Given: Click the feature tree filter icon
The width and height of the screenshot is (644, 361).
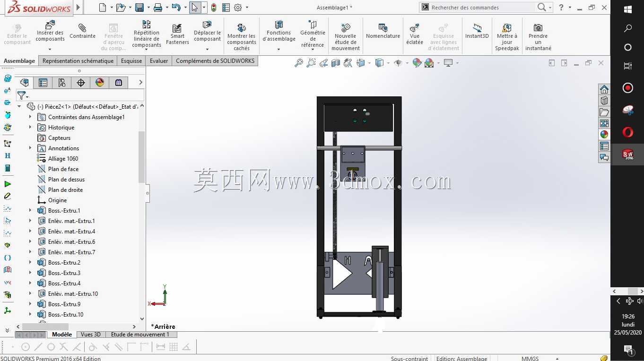Looking at the screenshot, I should [22, 95].
